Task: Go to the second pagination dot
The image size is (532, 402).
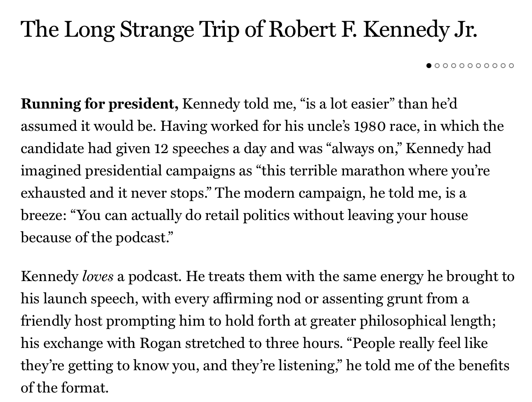Action: (x=437, y=65)
